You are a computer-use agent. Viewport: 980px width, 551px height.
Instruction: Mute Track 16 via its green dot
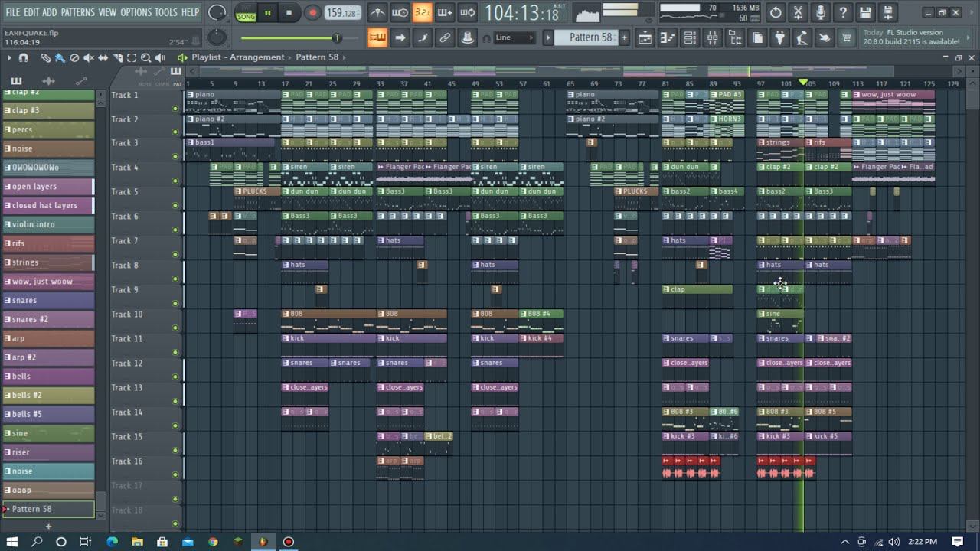(x=175, y=475)
